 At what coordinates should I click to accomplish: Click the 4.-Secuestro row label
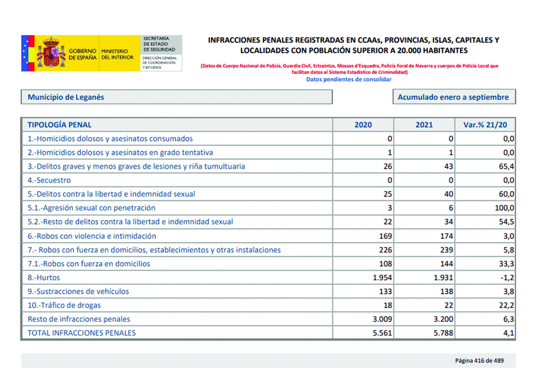pos(49,180)
